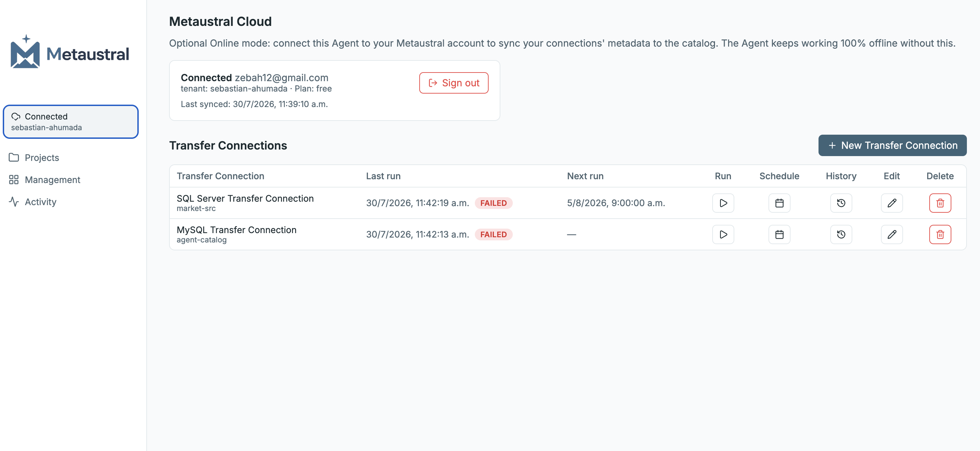Image resolution: width=980 pixels, height=451 pixels.
Task: Click next run time 5/8/2026, 9:00:00 a.m.
Action: 616,203
